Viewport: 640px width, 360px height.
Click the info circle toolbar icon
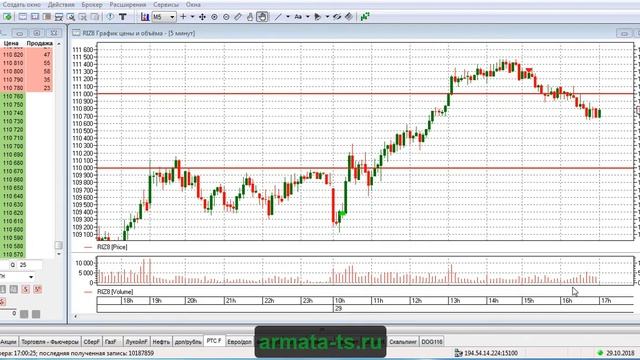(x=110, y=17)
